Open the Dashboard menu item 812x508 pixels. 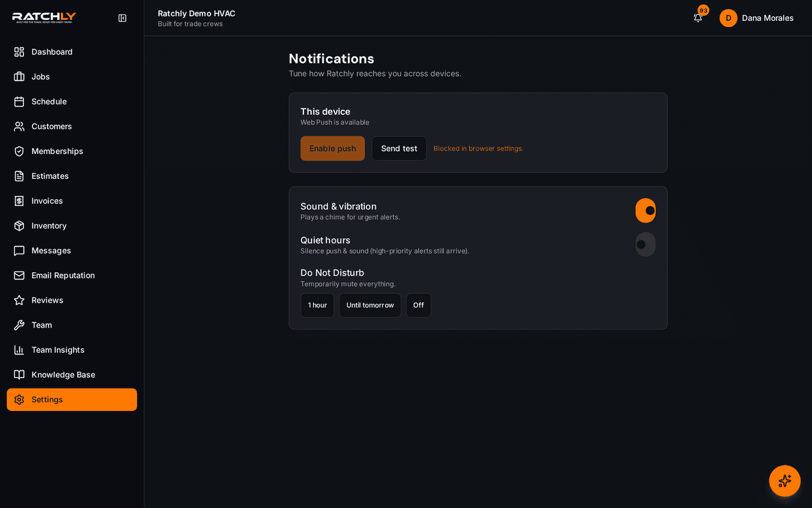(72, 52)
